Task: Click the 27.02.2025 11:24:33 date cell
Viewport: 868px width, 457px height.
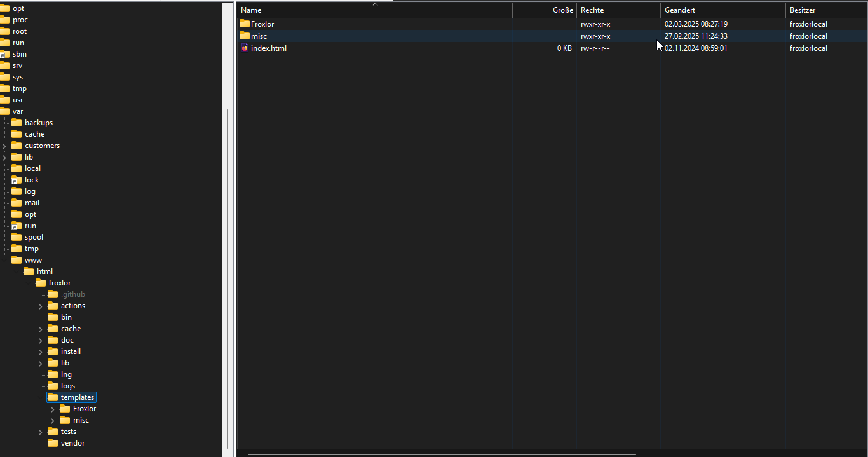Action: [696, 36]
